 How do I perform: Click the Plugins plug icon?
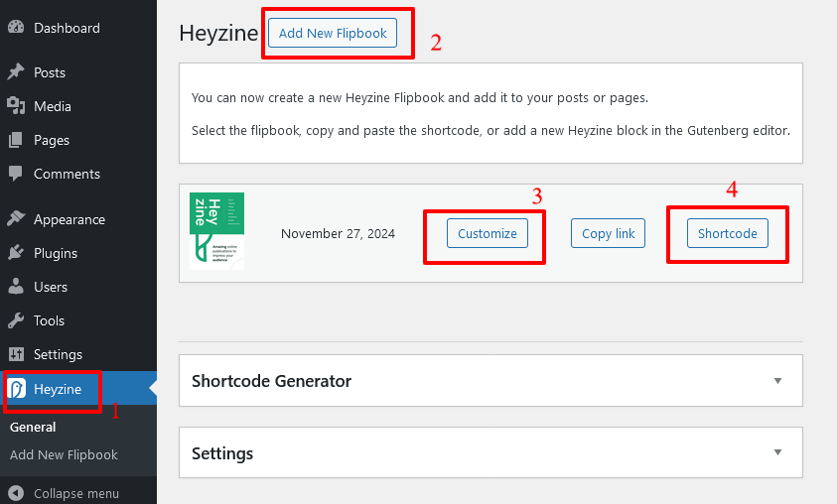coord(16,253)
